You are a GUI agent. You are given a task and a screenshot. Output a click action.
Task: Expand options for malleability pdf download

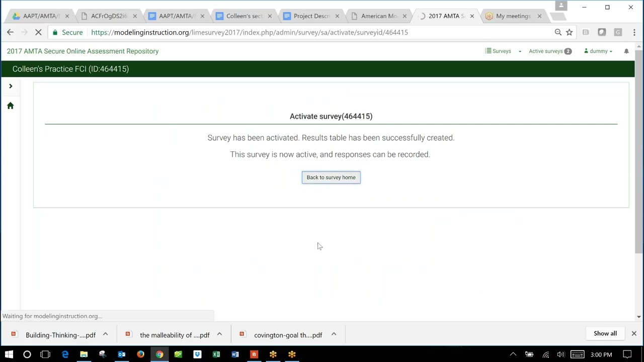tap(219, 334)
